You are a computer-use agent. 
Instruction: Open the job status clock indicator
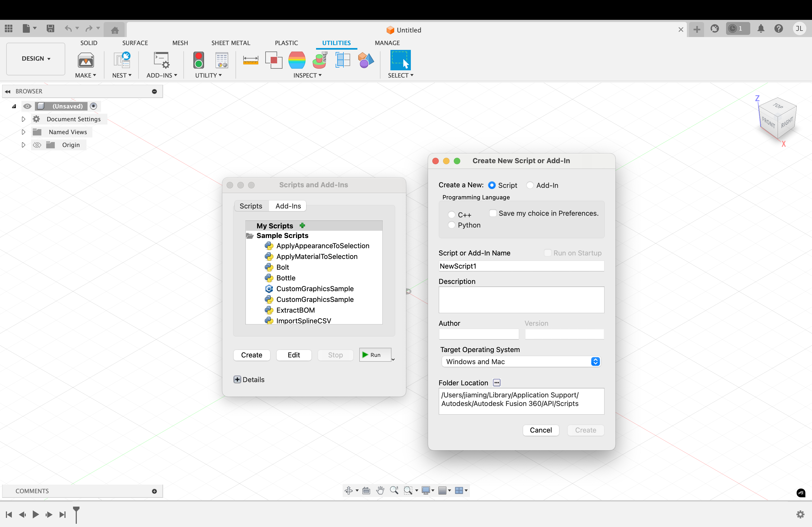coord(738,29)
